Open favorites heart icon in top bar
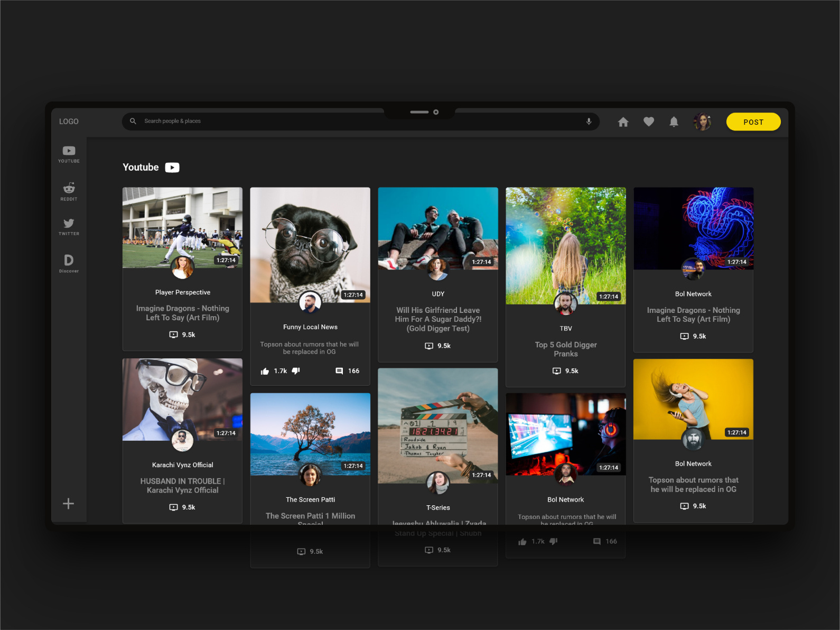This screenshot has height=630, width=840. coord(649,122)
